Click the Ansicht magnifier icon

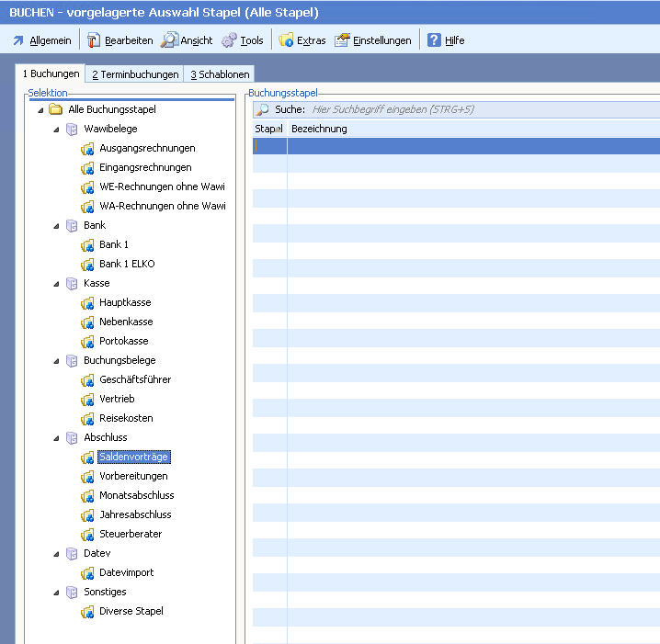click(x=169, y=40)
